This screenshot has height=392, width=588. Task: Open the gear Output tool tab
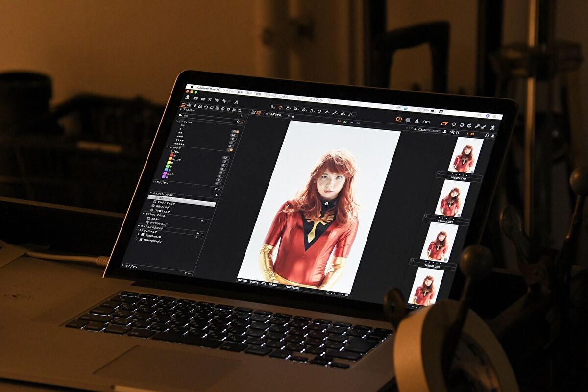[228, 109]
